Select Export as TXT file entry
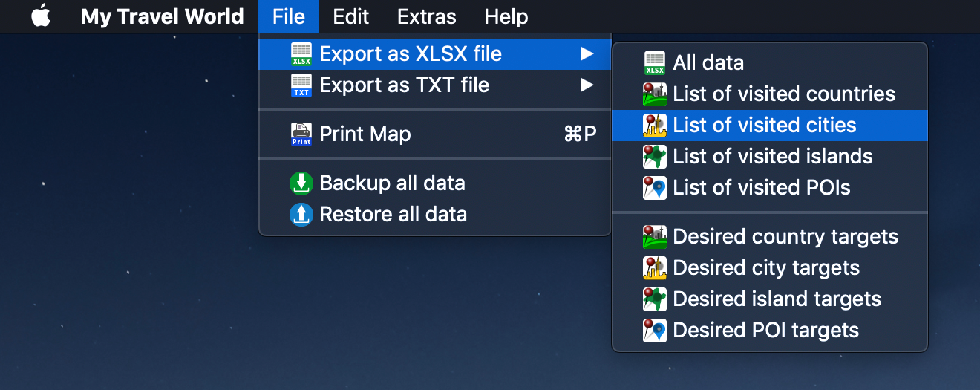980x390 pixels. tap(435, 85)
